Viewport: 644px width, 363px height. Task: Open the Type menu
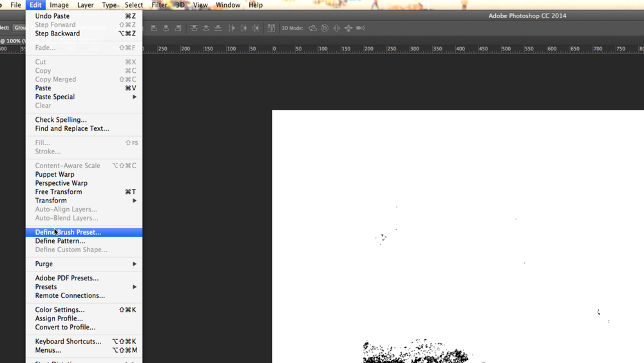[x=109, y=5]
